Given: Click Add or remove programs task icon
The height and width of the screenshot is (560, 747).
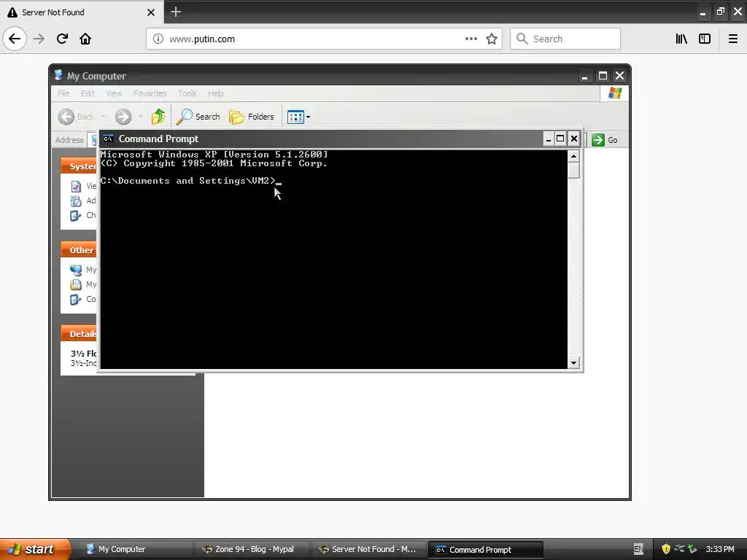Looking at the screenshot, I should (x=76, y=201).
